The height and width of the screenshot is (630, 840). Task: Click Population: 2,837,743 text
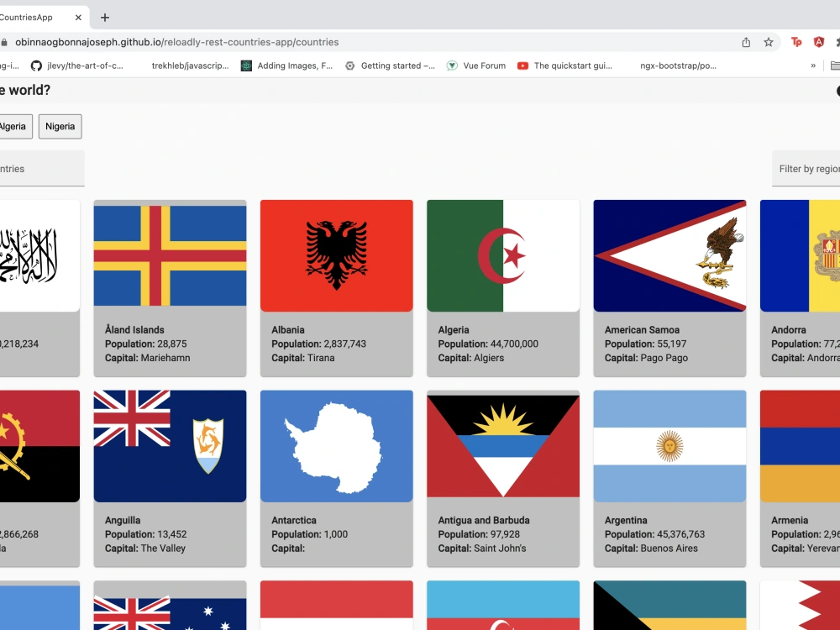pos(318,344)
